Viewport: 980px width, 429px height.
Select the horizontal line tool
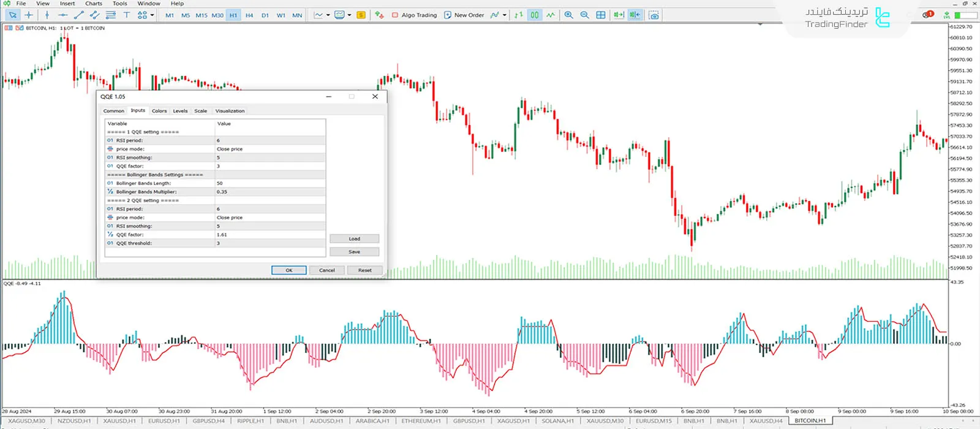point(62,15)
